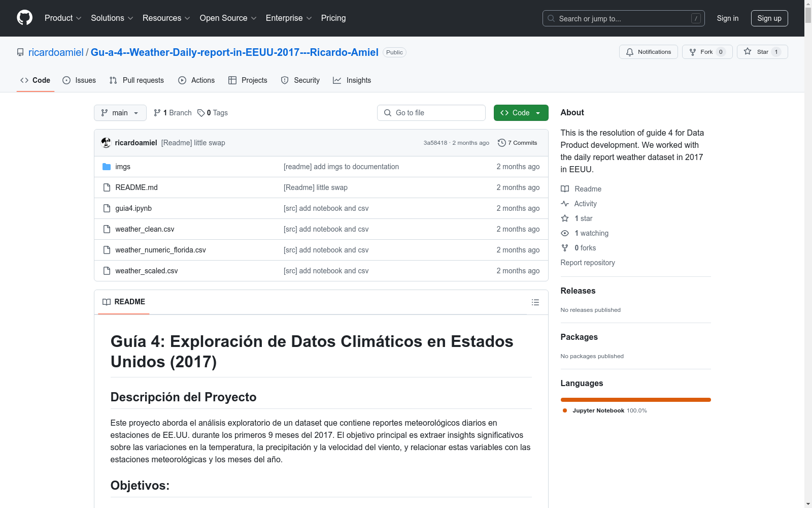Open the '[Readme] little swap' message in header row
812x508 pixels.
[193, 143]
